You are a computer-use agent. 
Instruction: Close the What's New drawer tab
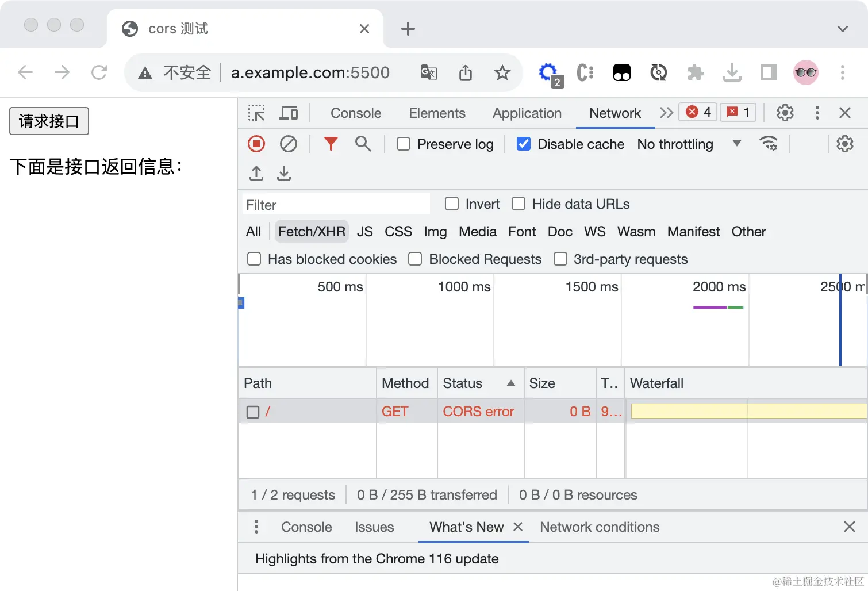pyautogui.click(x=518, y=526)
